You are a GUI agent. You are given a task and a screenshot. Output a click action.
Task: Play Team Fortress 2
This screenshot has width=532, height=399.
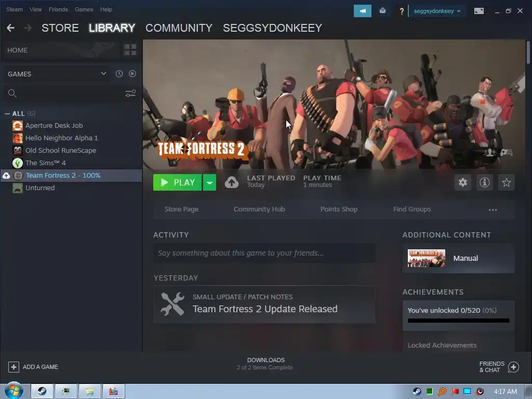[x=178, y=182]
